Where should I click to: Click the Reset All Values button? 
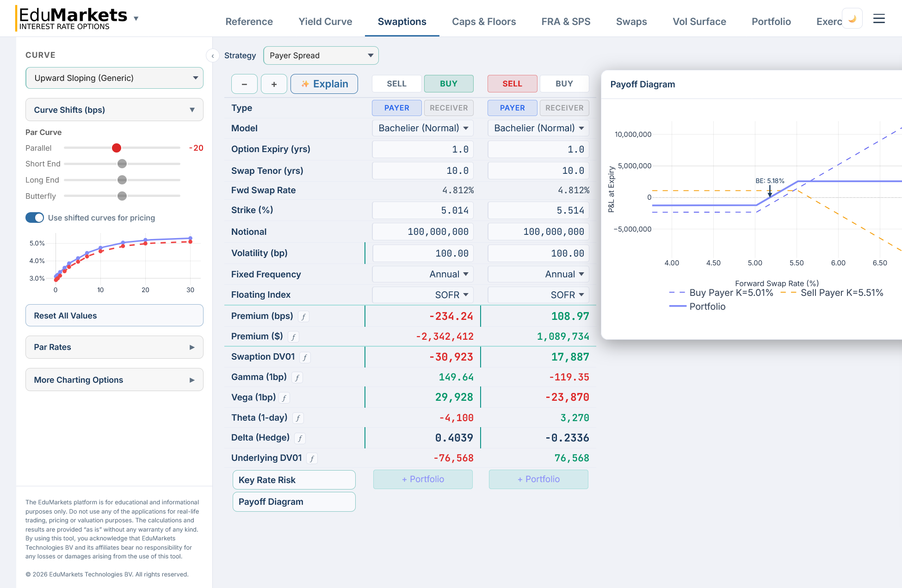(114, 315)
